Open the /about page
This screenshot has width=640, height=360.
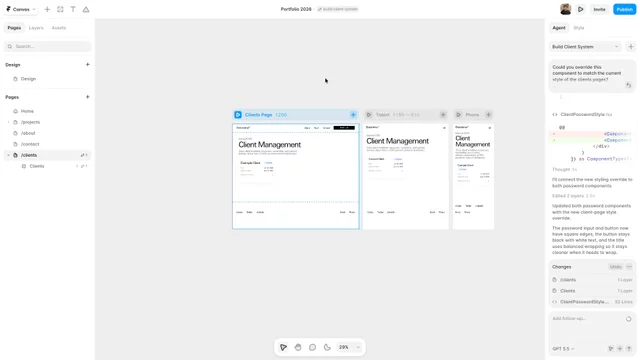pyautogui.click(x=28, y=133)
